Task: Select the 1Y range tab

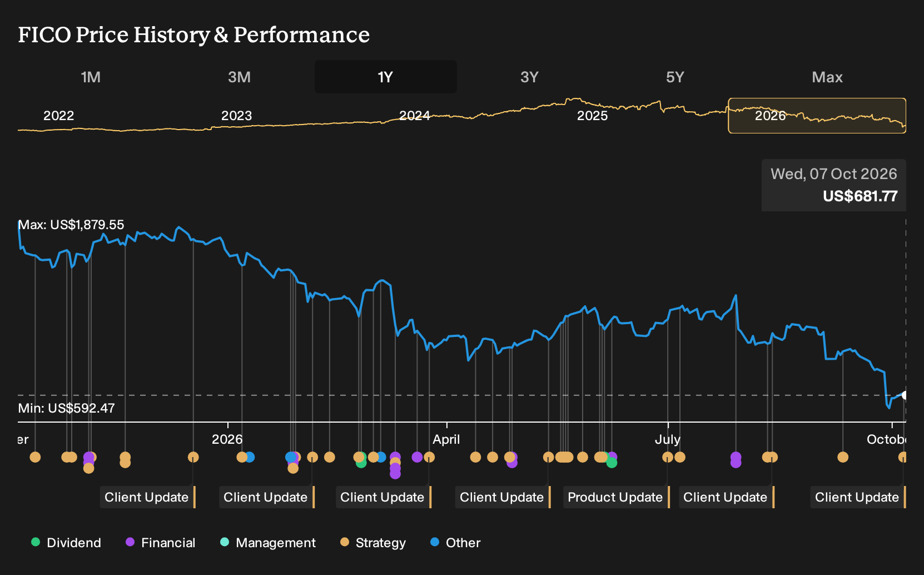Action: (386, 77)
